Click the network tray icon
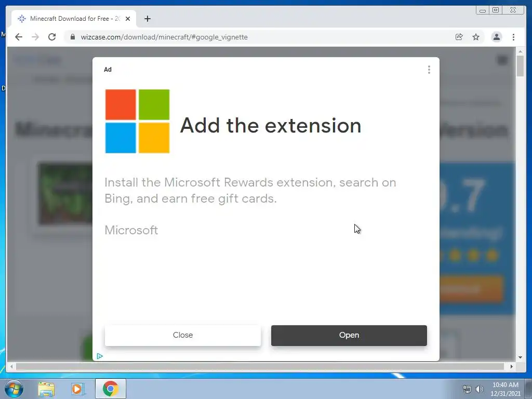The image size is (532, 399). click(467, 389)
